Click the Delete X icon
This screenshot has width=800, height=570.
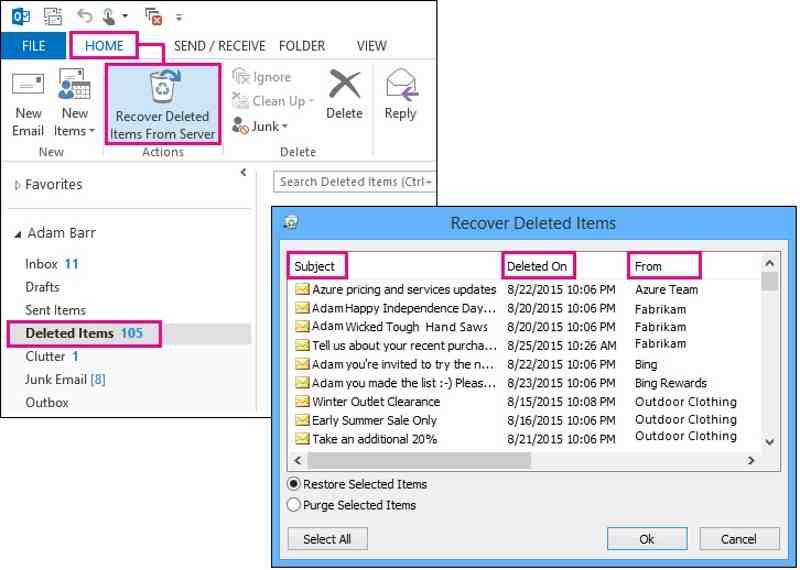tap(344, 84)
